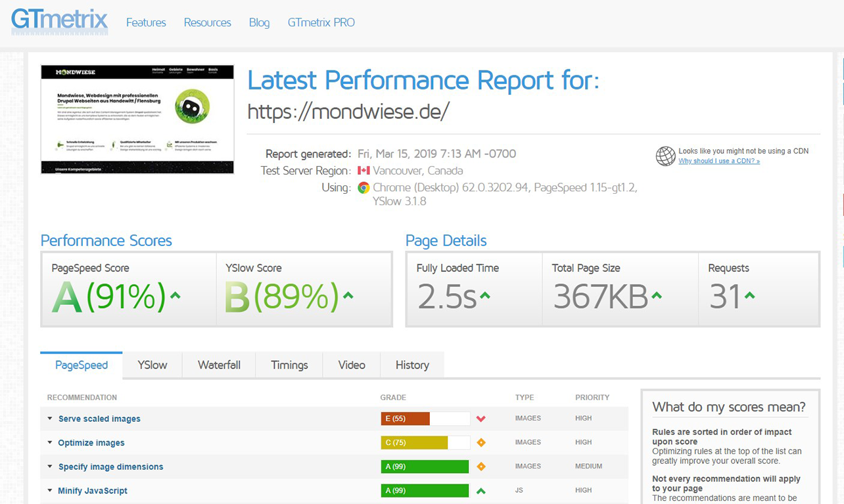Click the arrow next to the Requests value 31
844x504 pixels.
click(x=749, y=296)
